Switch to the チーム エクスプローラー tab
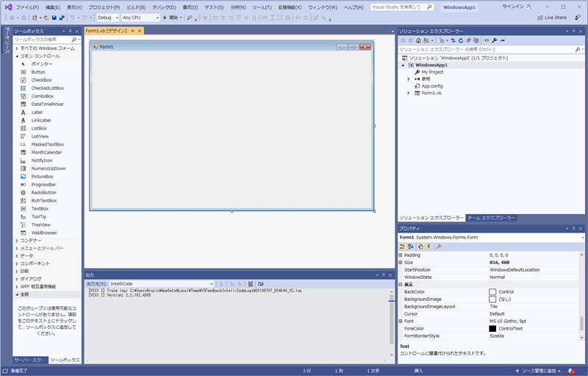 coord(491,219)
